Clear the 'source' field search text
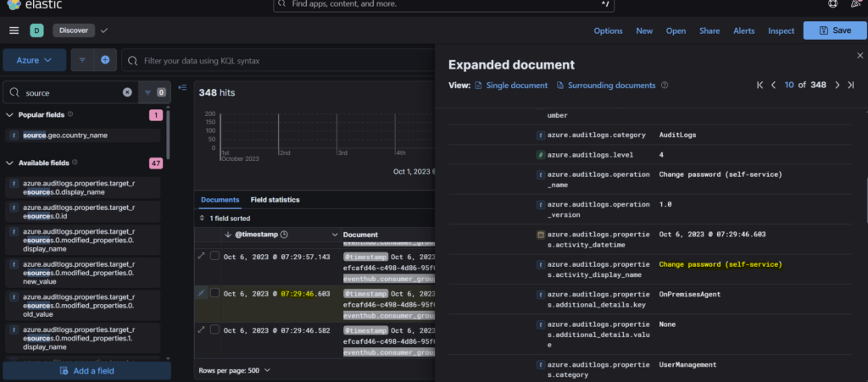 [127, 92]
